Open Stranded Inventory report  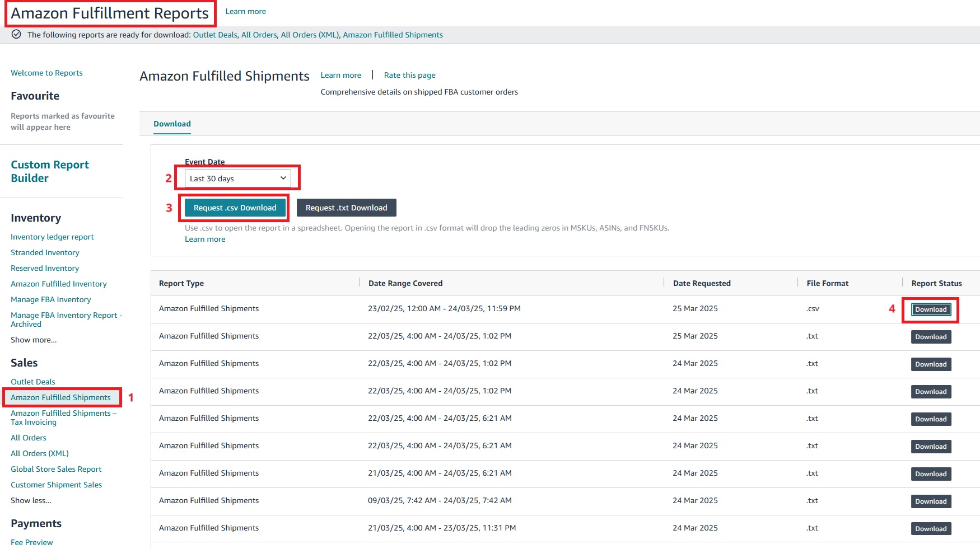point(45,252)
